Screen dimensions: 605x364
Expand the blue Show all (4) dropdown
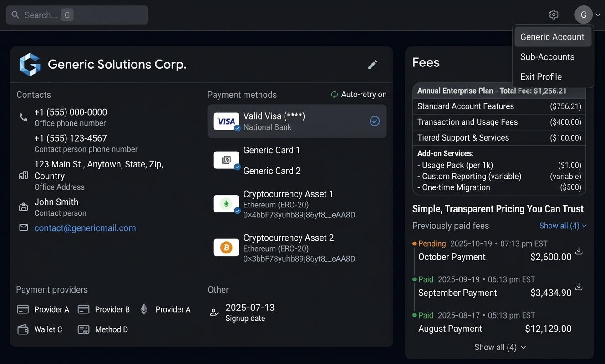tap(563, 226)
